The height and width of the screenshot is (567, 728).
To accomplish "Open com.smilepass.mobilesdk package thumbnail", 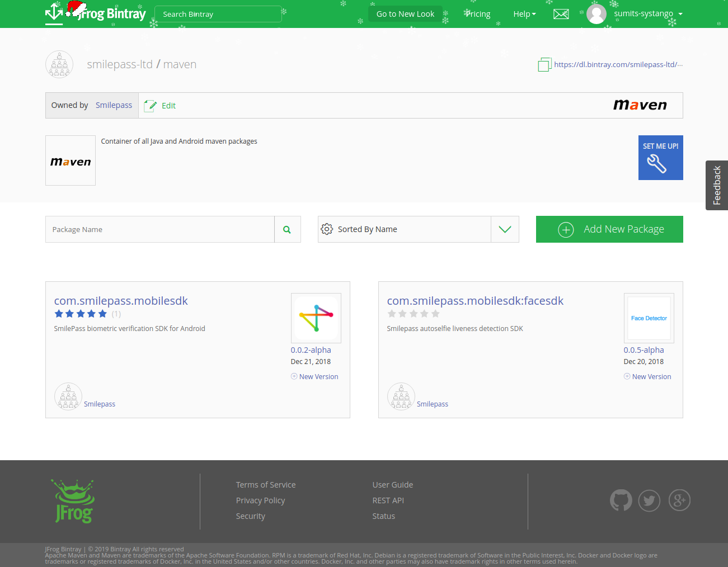I will [316, 318].
